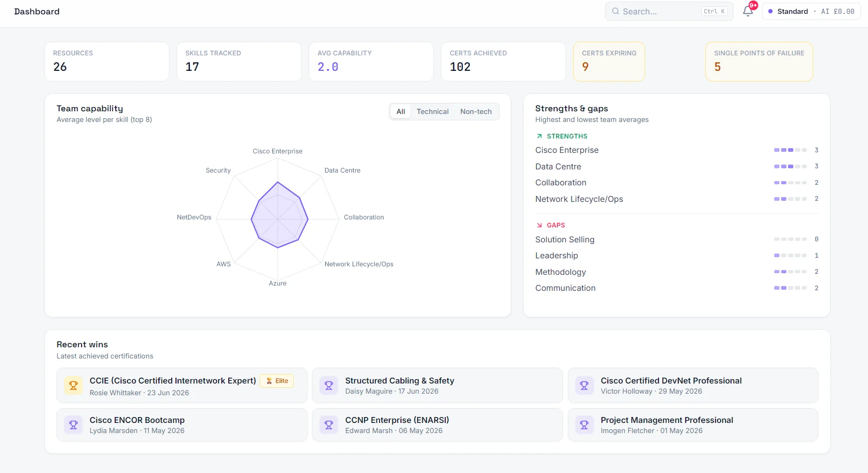The height and width of the screenshot is (473, 868).
Task: Open the Skills Tracked stat card
Action: [239, 61]
